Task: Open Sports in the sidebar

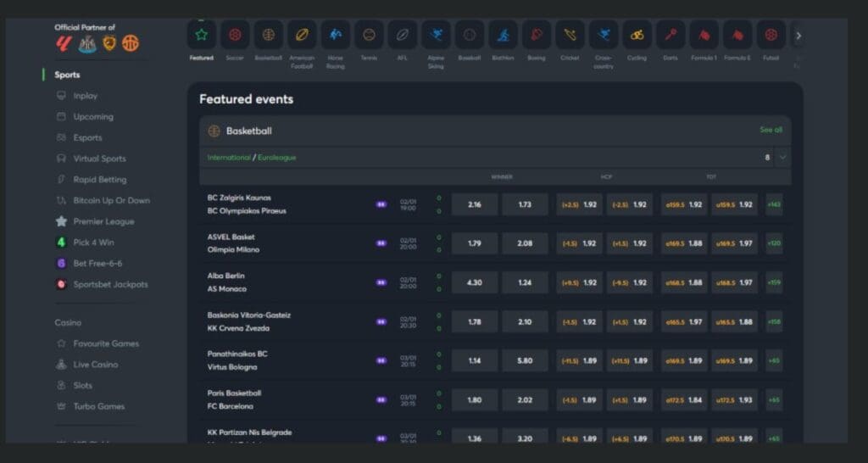Action: point(67,75)
